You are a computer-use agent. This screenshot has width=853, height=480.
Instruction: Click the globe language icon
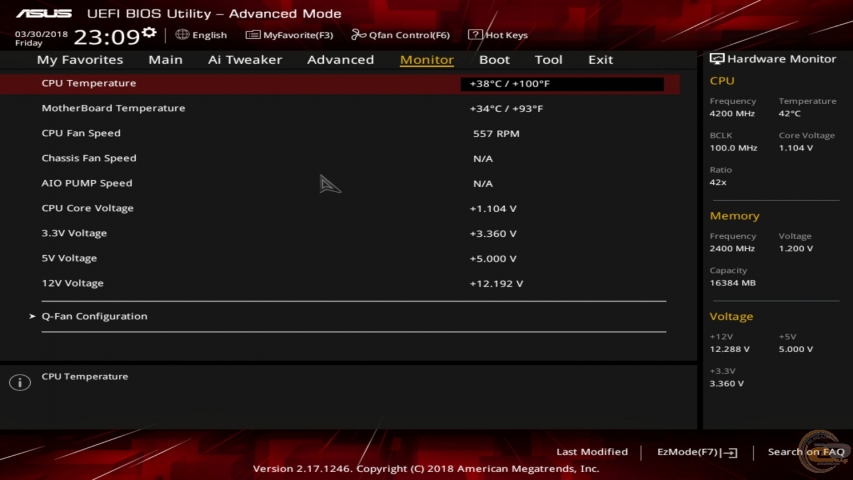click(x=182, y=34)
